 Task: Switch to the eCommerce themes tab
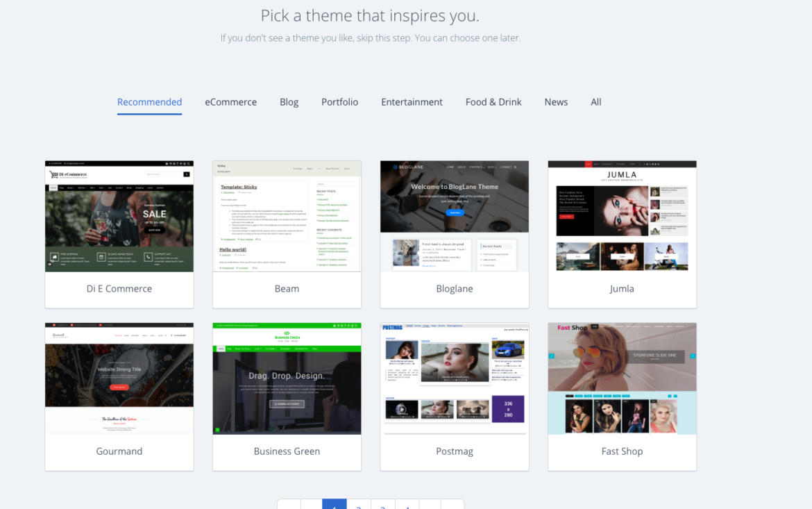coord(230,101)
